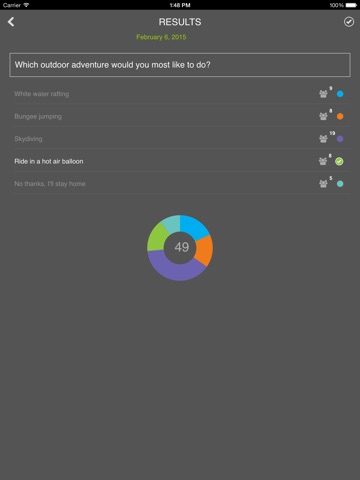Select the teal stay home dot
The width and height of the screenshot is (360, 480).
click(x=340, y=184)
